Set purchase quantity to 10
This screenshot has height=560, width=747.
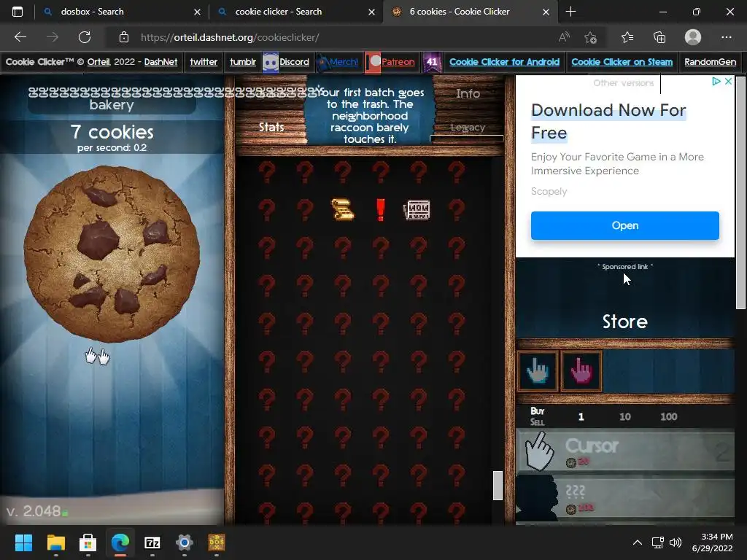click(x=625, y=416)
